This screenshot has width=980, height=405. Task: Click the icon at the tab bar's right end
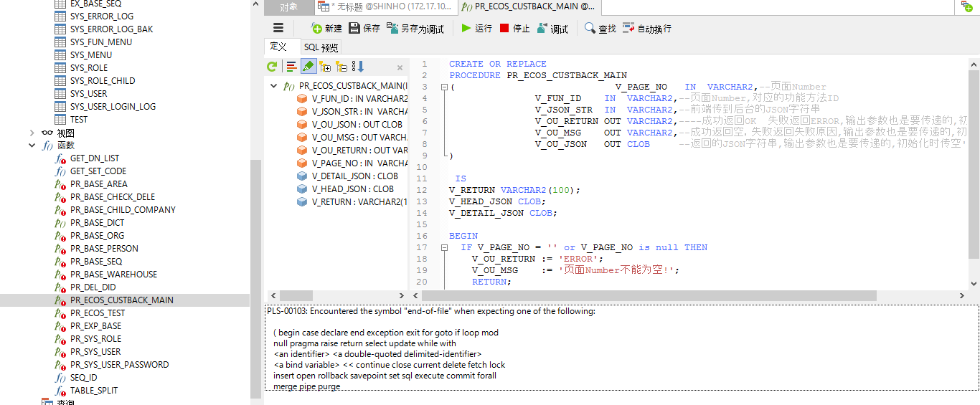[x=967, y=6]
